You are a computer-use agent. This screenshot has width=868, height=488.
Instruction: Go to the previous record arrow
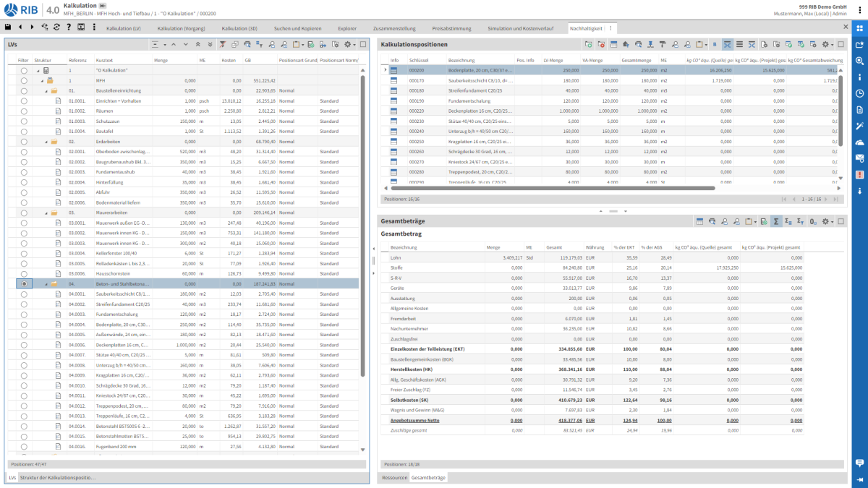(x=20, y=27)
